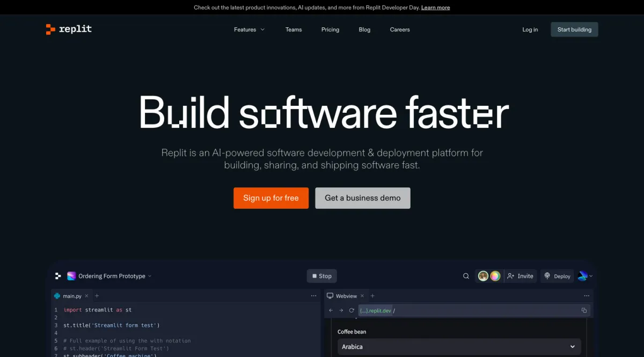Click the Replit home icon in editor
The width and height of the screenshot is (644, 357).
(58, 276)
